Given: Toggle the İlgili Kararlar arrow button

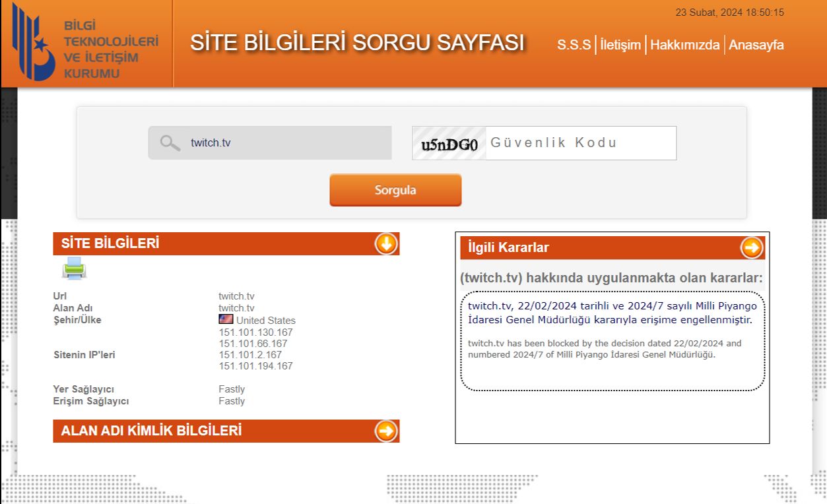Looking at the screenshot, I should click(751, 248).
